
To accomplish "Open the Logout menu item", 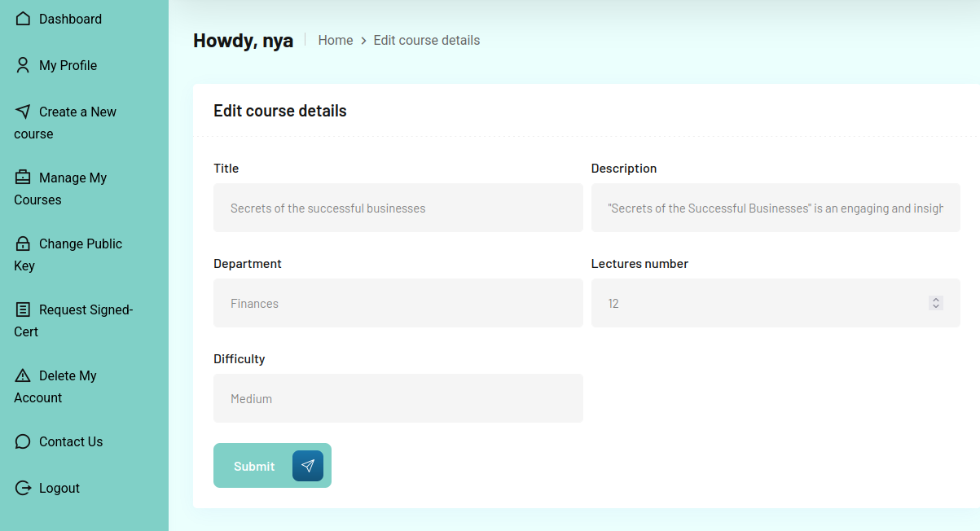I will click(59, 488).
